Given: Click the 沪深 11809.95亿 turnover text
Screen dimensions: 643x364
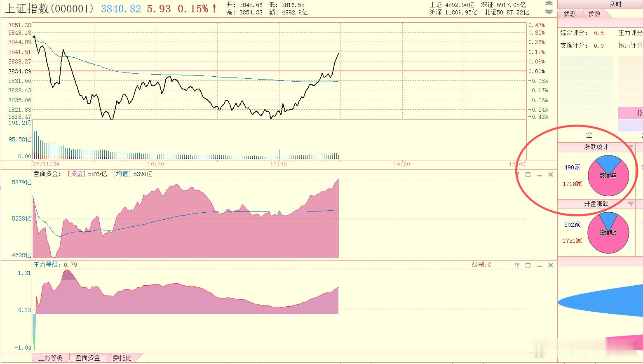Looking at the screenshot, I should pos(454,12).
